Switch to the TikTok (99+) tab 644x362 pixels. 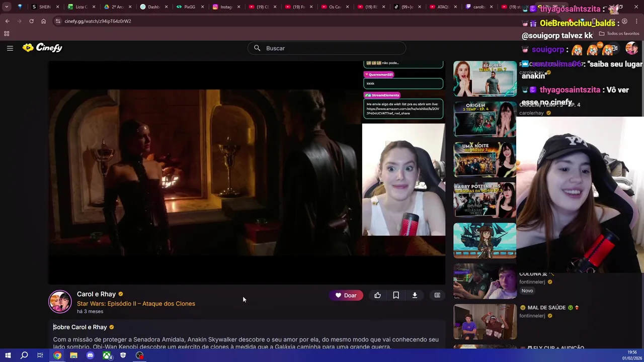click(x=407, y=7)
